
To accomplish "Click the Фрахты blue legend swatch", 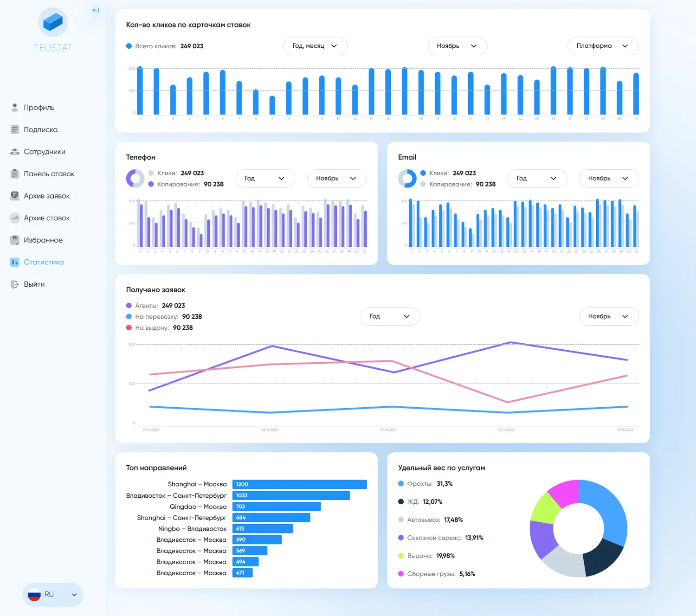I will (401, 484).
